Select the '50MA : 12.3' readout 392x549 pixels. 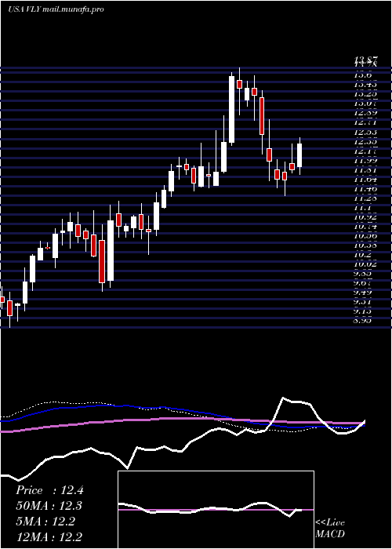pos(49,506)
